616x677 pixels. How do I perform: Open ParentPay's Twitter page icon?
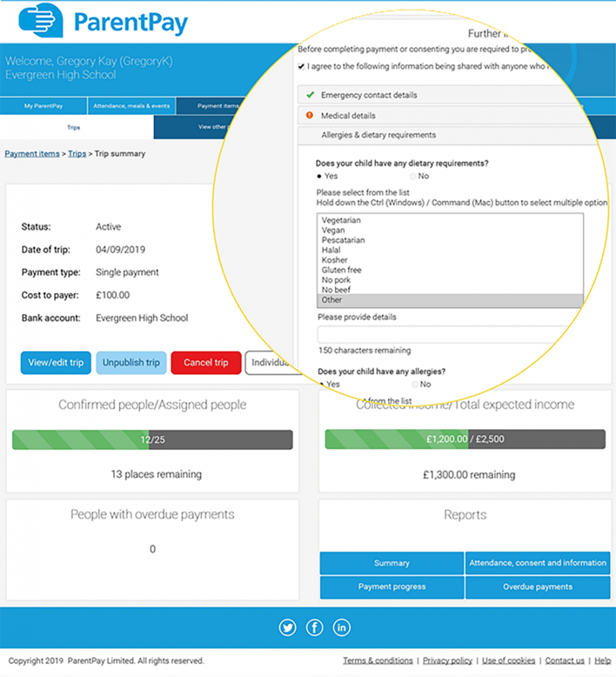pos(288,627)
